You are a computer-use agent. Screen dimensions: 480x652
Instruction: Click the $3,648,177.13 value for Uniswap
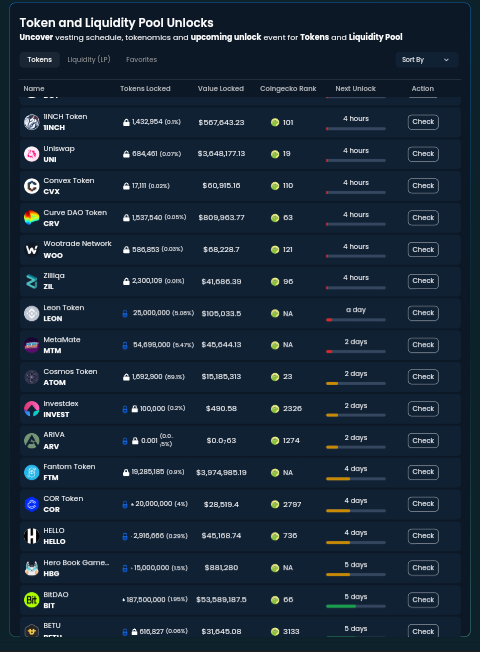(221, 154)
